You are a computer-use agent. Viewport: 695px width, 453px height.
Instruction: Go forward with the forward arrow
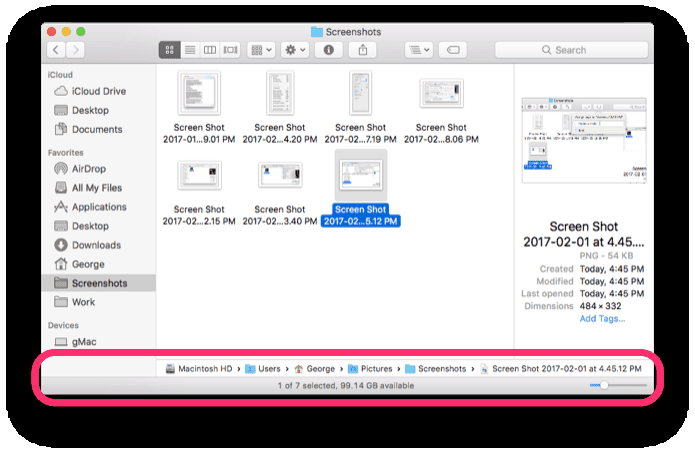[75, 50]
